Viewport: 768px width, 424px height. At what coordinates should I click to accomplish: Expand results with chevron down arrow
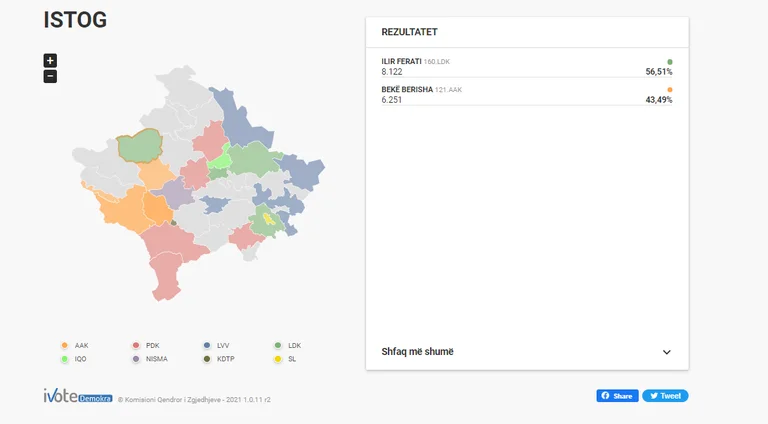667,352
